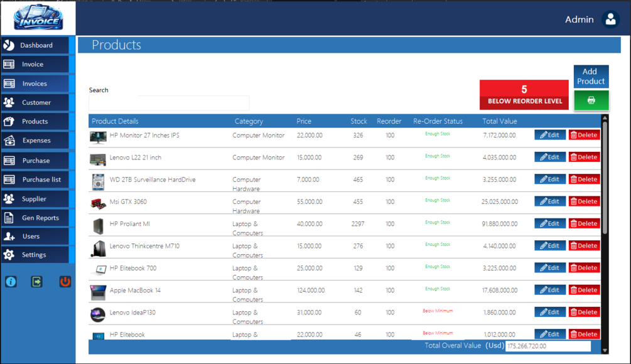Delete the Lenovo IdeaP130 row
The height and width of the screenshot is (364, 631).
point(584,312)
